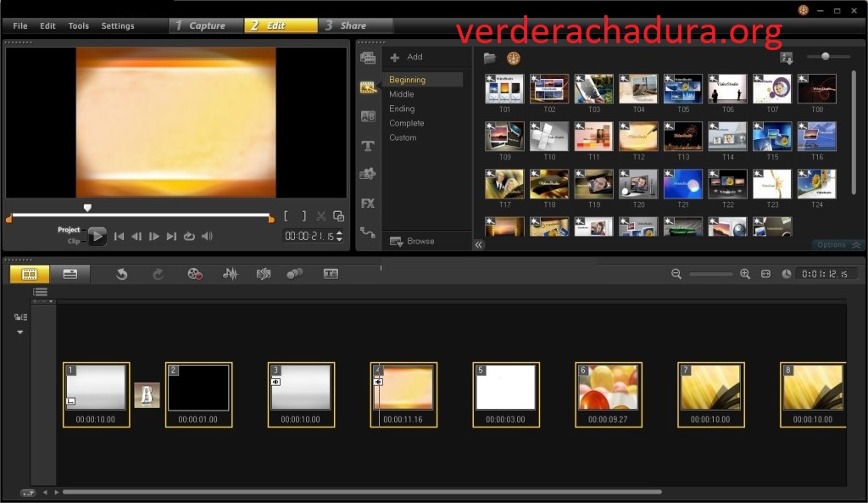The image size is (868, 503).
Task: Click the timeline zoom slider
Action: [x=711, y=274]
